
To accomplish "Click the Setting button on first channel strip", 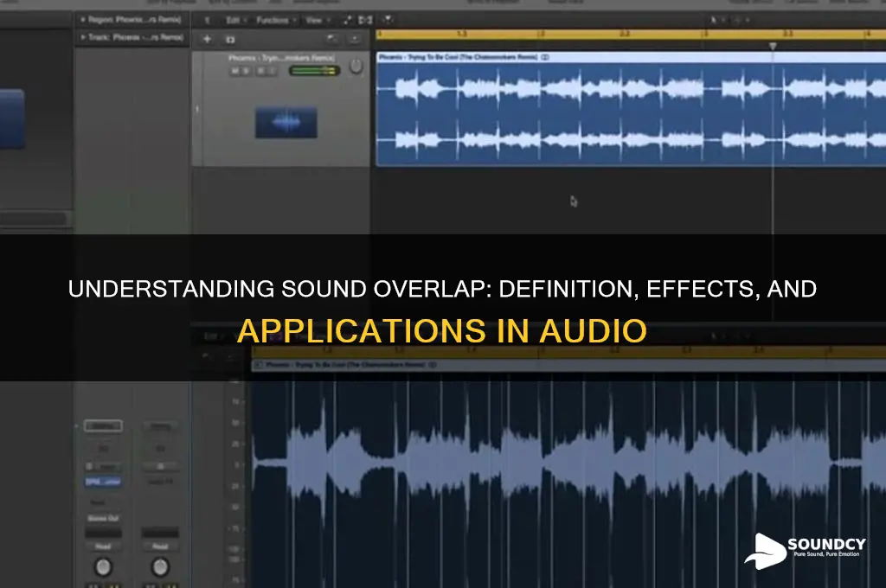I will coord(103,426).
